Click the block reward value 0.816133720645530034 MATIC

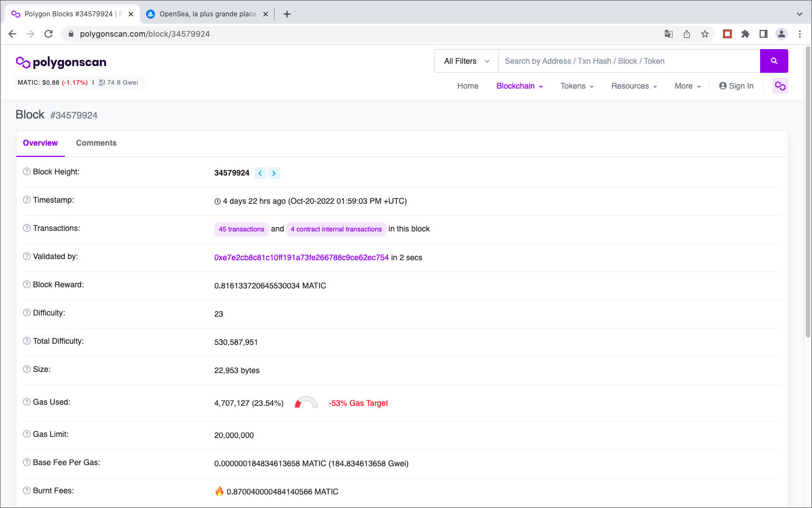(270, 286)
